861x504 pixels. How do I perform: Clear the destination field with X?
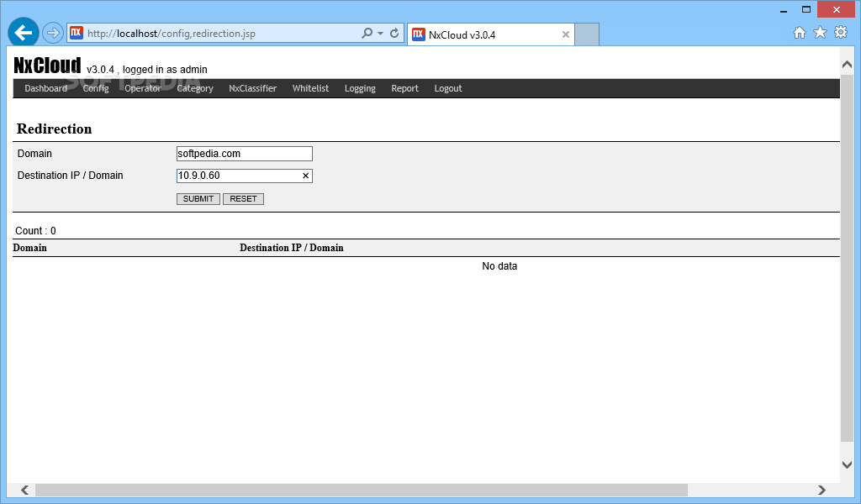tap(306, 176)
